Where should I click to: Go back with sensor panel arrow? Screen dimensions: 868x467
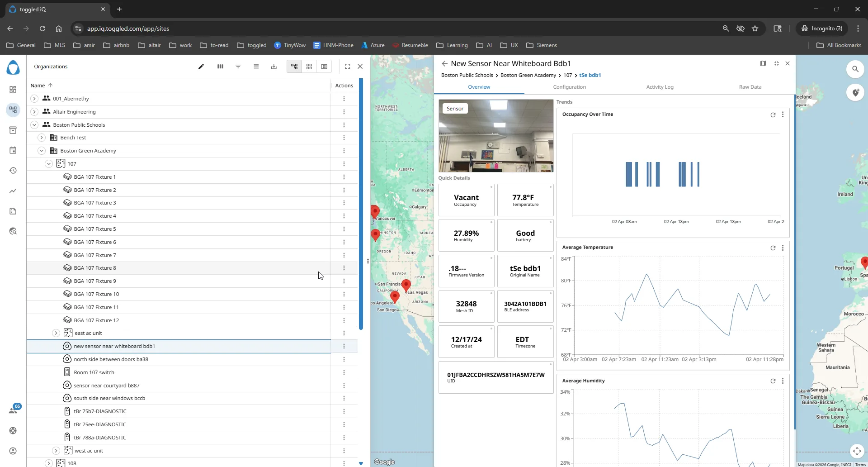[444, 64]
